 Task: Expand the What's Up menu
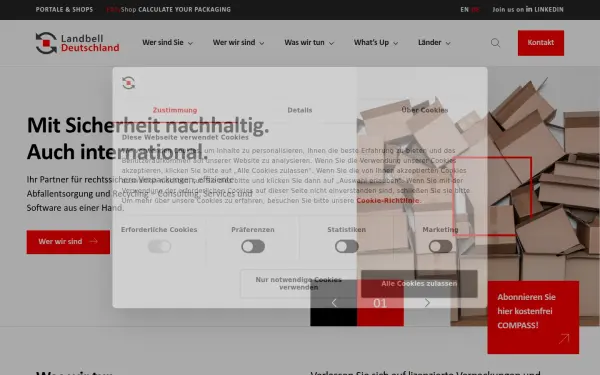pos(376,42)
